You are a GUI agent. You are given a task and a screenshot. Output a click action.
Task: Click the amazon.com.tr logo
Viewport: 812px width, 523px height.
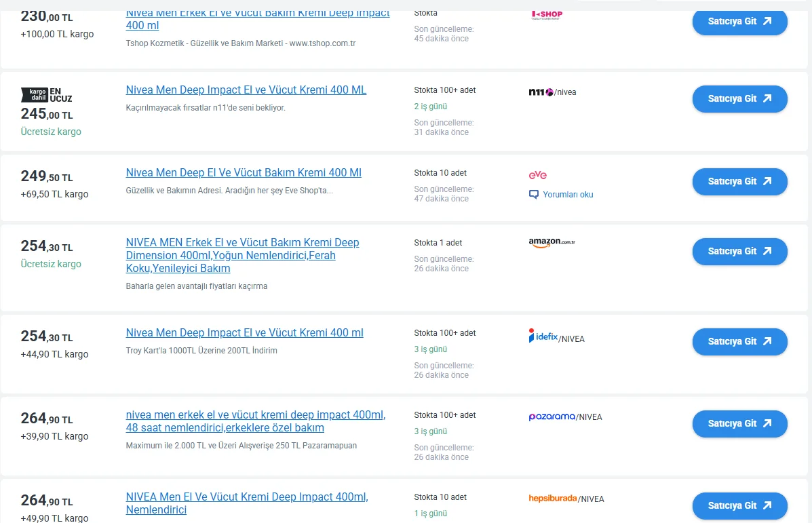[552, 242]
